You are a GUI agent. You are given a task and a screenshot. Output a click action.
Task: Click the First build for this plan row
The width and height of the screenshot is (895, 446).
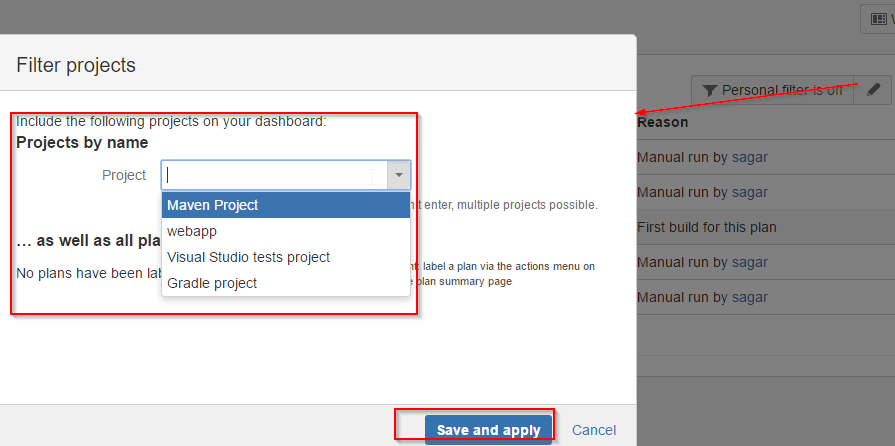pos(765,227)
